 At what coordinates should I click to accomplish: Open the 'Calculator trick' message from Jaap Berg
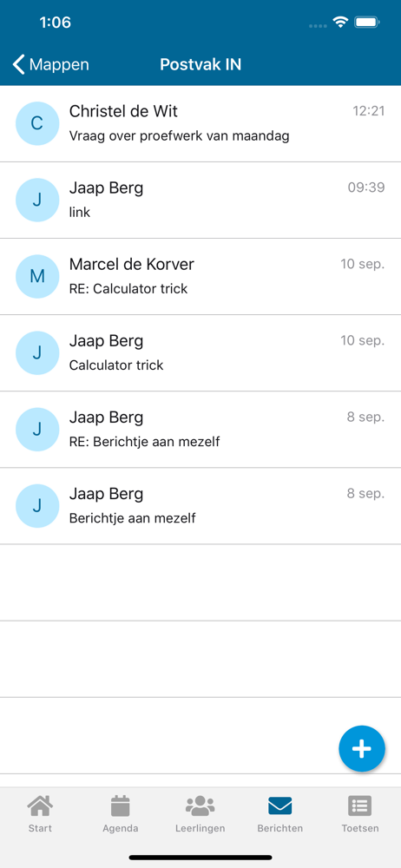(x=200, y=353)
